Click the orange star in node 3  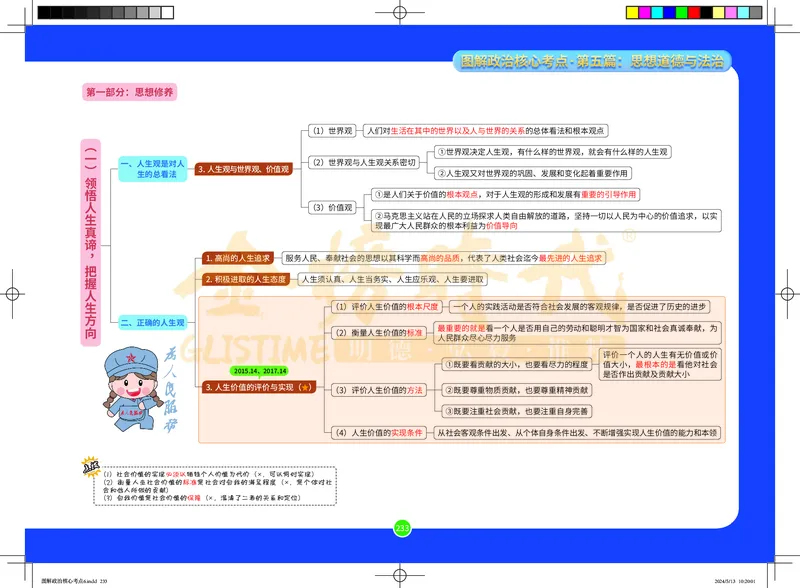[x=305, y=386]
